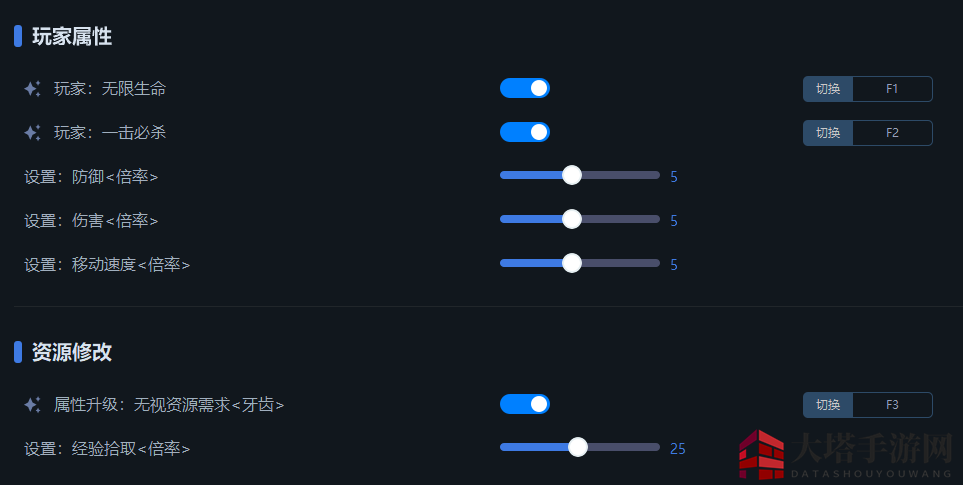Screen dimensions: 963x485
Task: Toggle 无限生命 switch off
Action: click(x=524, y=88)
